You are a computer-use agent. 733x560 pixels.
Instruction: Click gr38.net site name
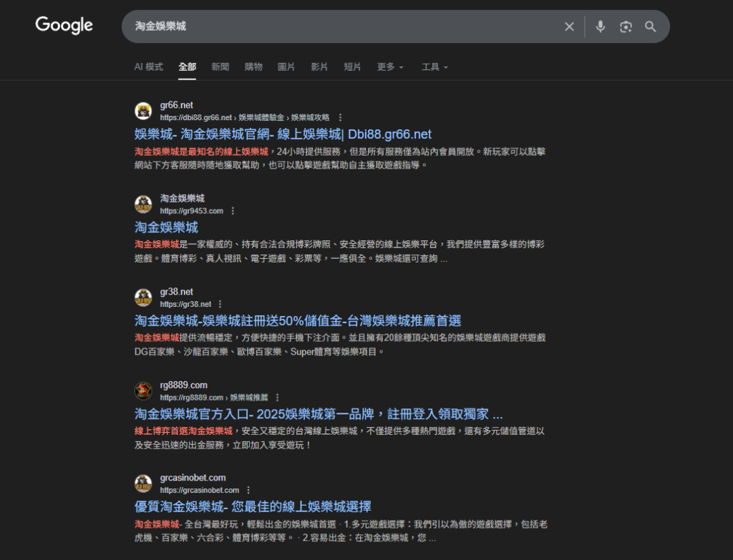click(176, 292)
